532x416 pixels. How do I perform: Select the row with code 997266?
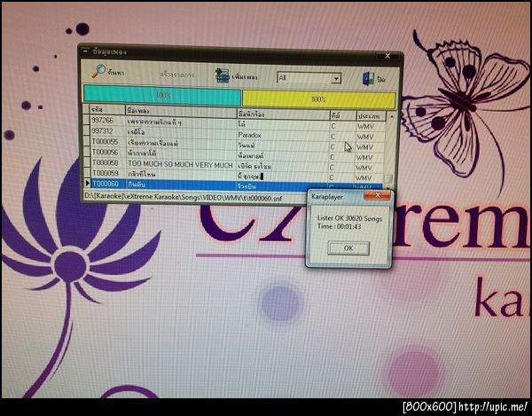pyautogui.click(x=238, y=122)
